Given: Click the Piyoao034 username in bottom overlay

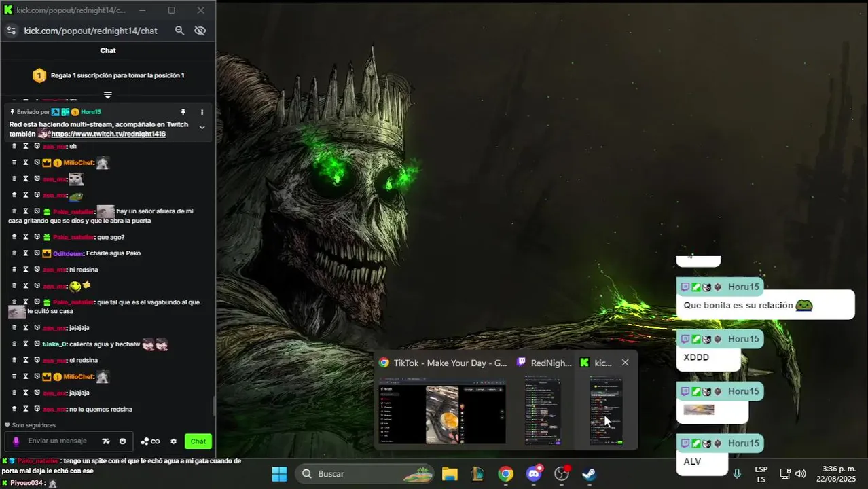Looking at the screenshot, I should point(26,483).
